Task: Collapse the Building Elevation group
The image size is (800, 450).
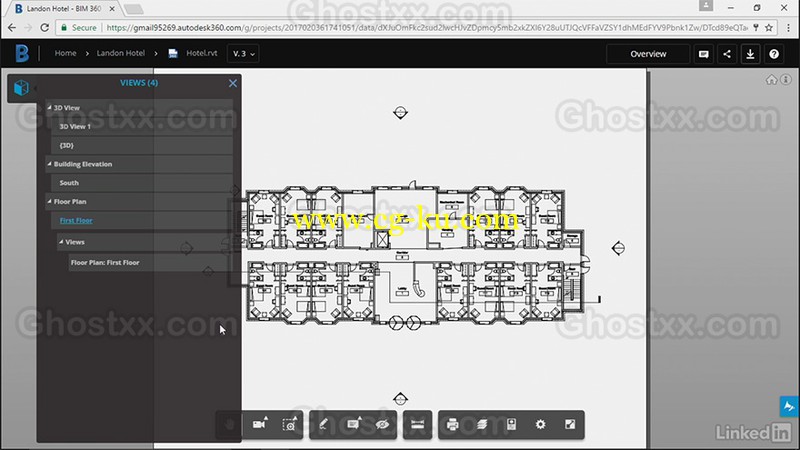Action: pos(49,164)
